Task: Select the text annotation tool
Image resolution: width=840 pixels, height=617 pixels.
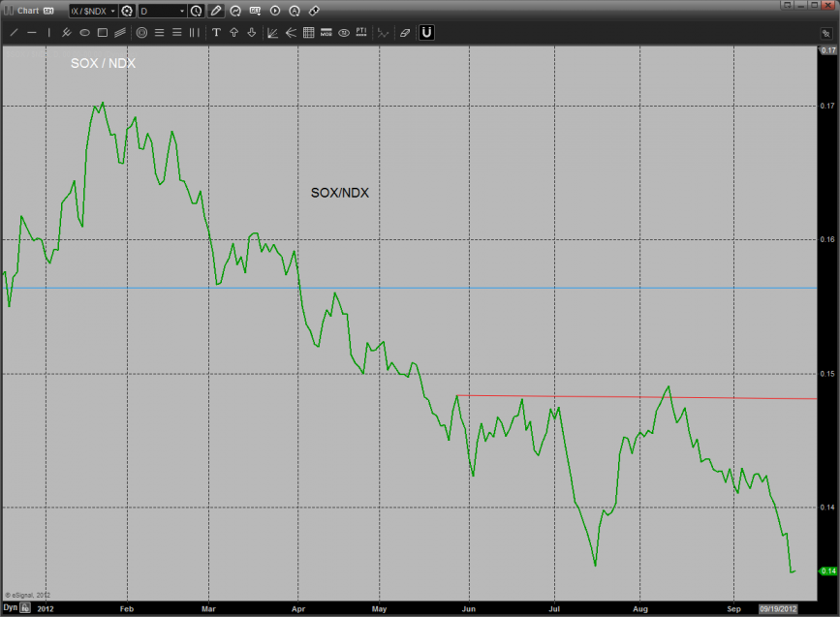Action: pyautogui.click(x=216, y=32)
